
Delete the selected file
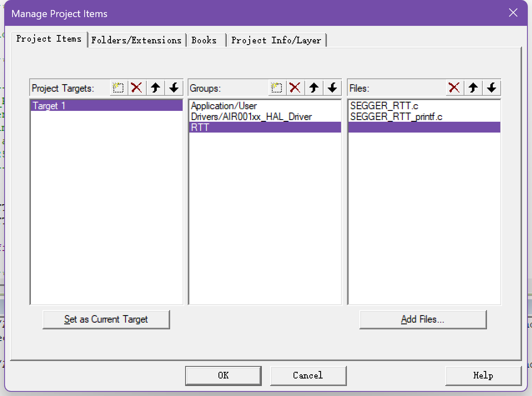454,88
